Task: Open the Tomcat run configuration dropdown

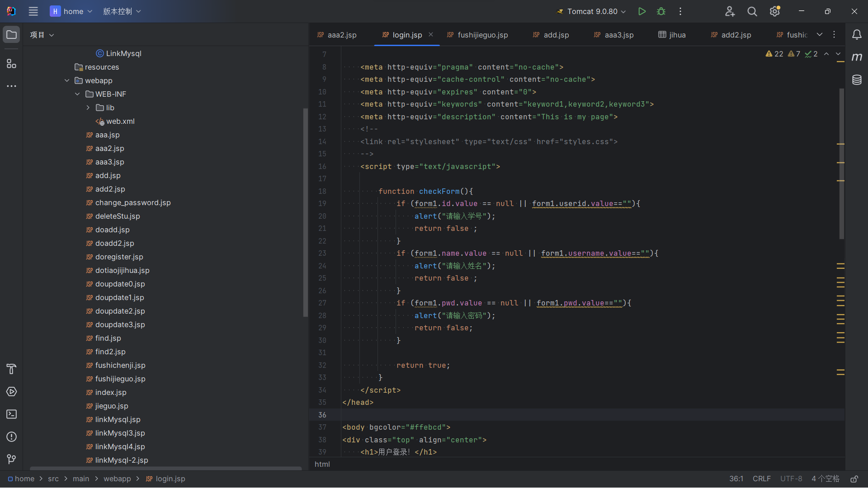Action: pos(592,11)
